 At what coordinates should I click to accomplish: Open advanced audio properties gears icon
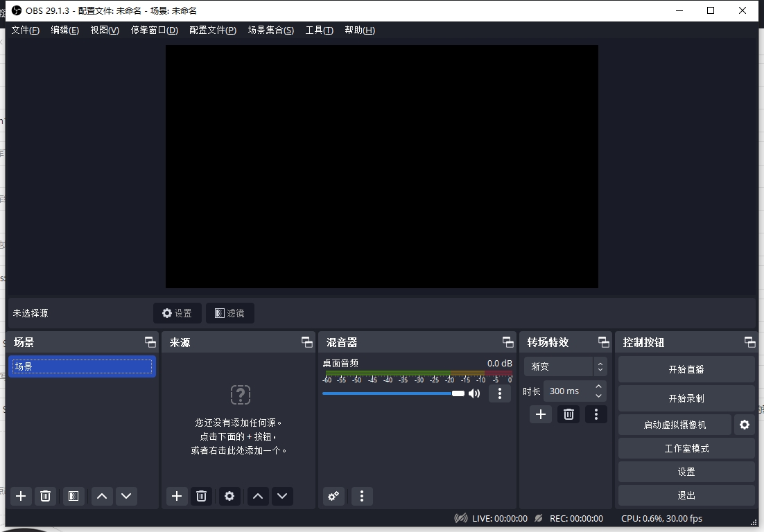point(333,496)
